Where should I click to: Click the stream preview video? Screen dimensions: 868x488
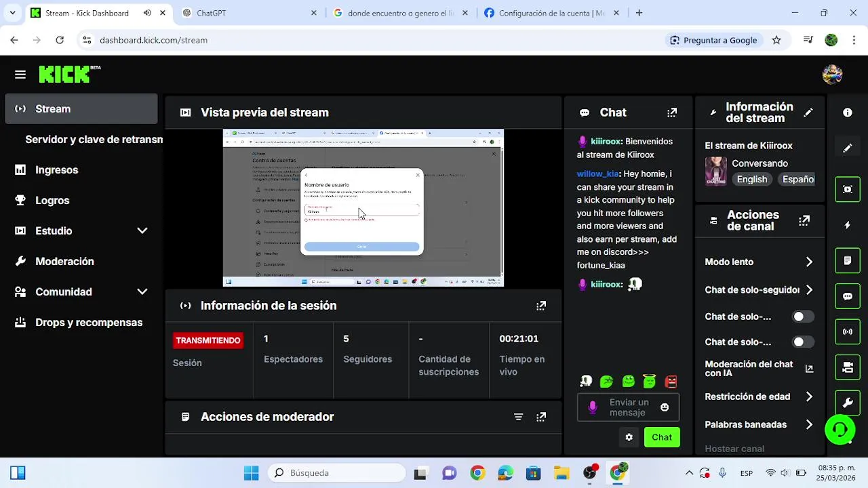click(363, 208)
